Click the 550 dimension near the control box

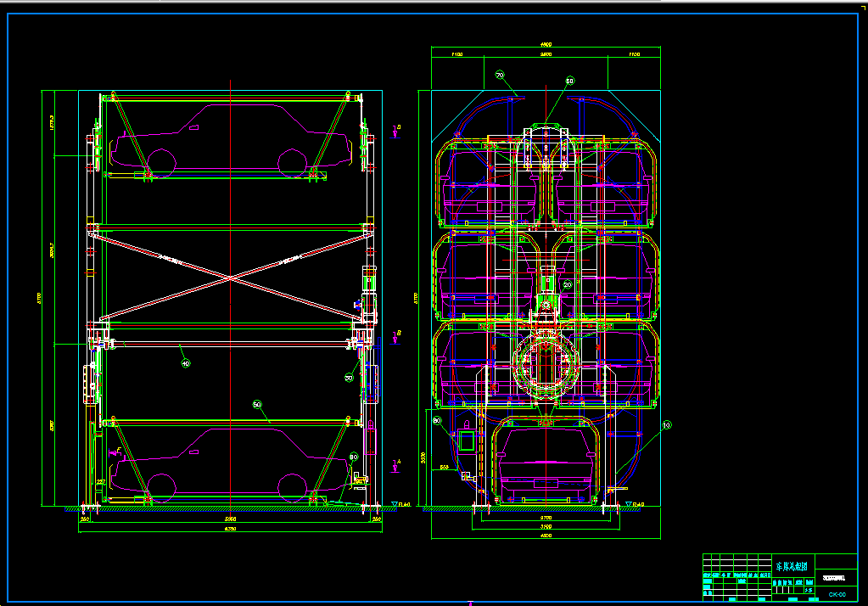pos(444,468)
